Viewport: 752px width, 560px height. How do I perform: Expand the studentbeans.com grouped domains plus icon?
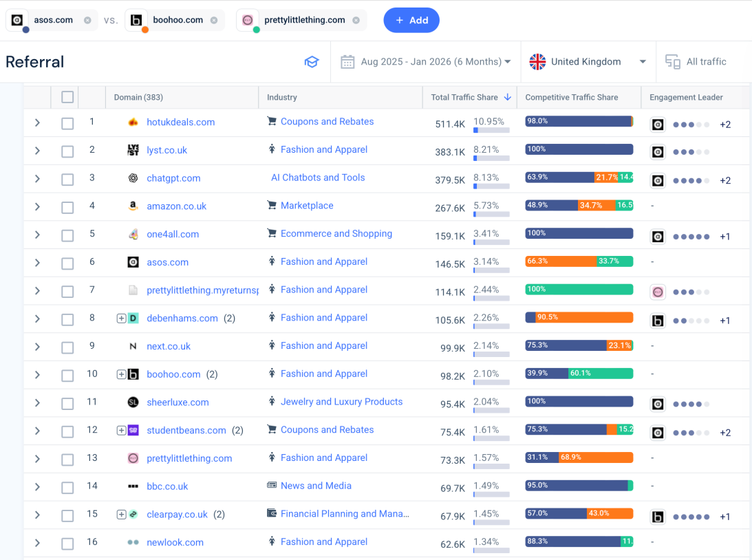coord(122,430)
